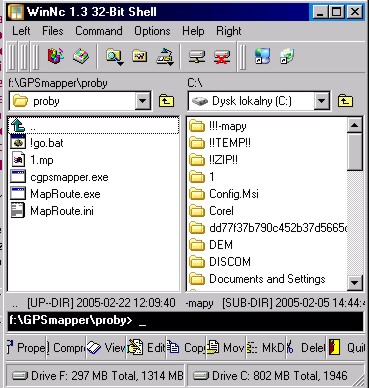Go up one folder in right panel

[x=345, y=101]
